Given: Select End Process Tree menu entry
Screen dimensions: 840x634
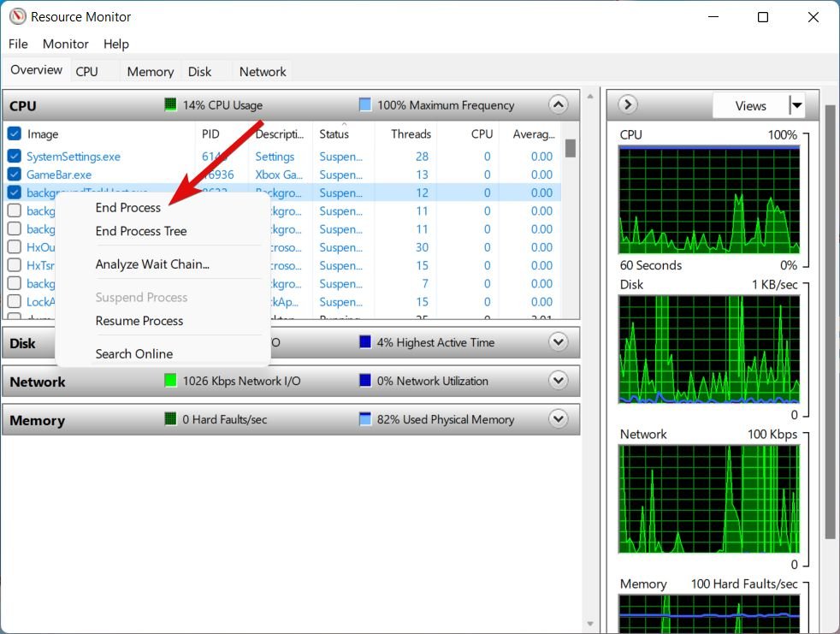Looking at the screenshot, I should pos(141,231).
